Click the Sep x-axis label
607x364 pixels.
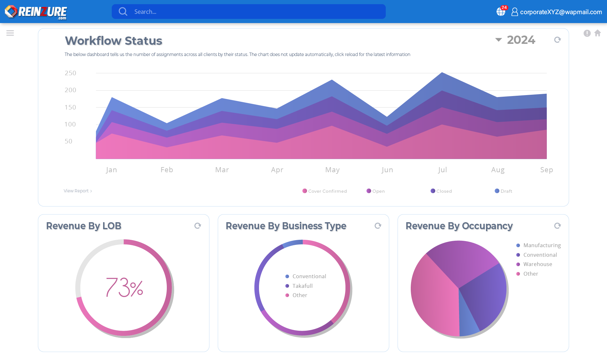click(546, 170)
